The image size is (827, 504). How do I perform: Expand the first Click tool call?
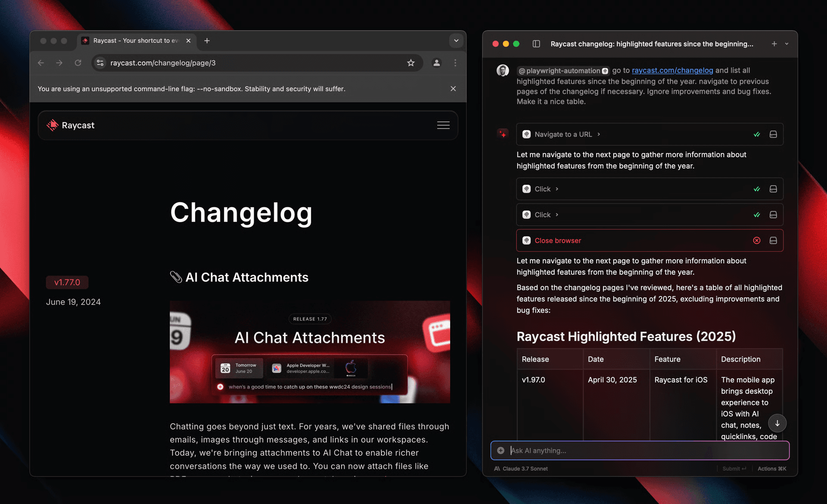(x=557, y=189)
